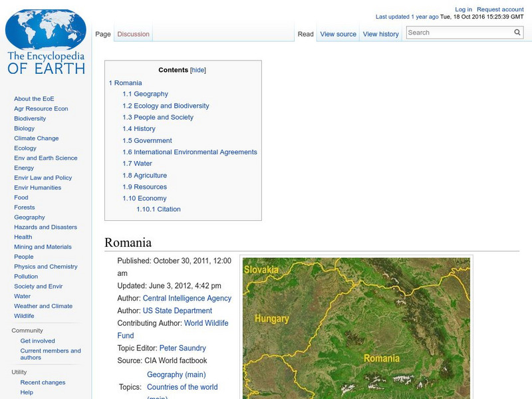Open Recent changes under Utility
This screenshot has width=532, height=399.
[x=39, y=382]
